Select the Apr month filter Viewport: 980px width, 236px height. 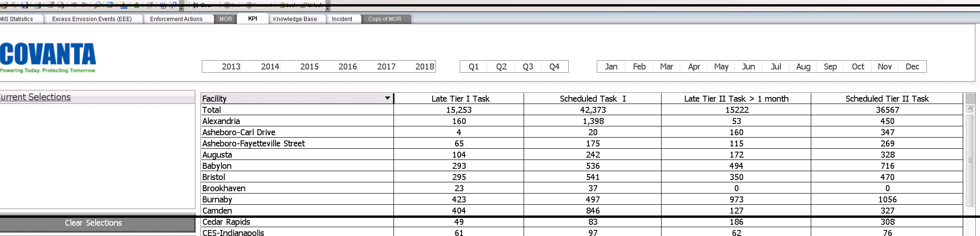tap(694, 67)
